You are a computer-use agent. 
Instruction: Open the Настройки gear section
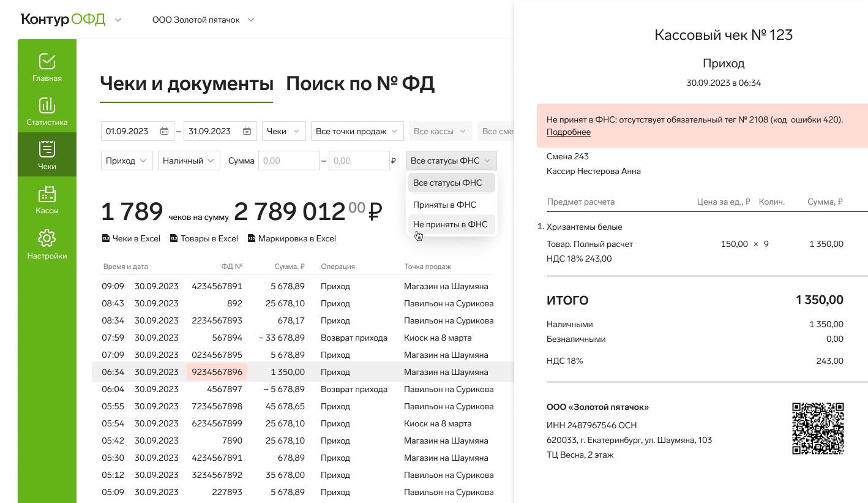coord(47,244)
